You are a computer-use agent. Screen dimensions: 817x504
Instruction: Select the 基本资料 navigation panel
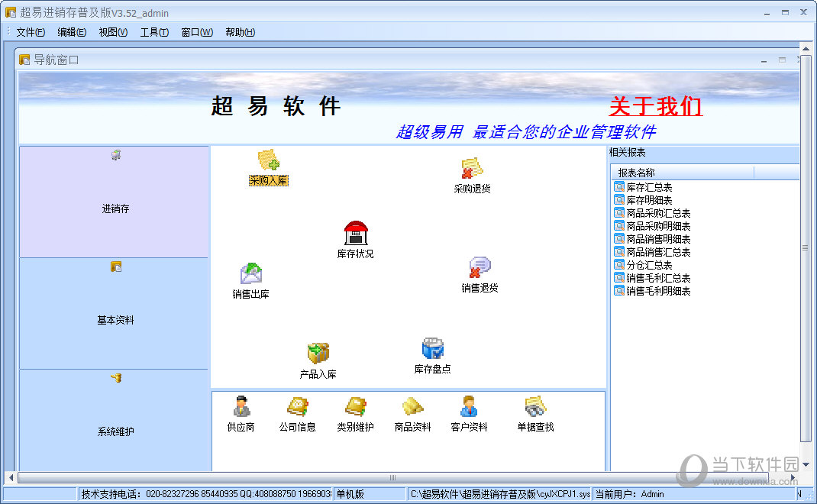(114, 314)
